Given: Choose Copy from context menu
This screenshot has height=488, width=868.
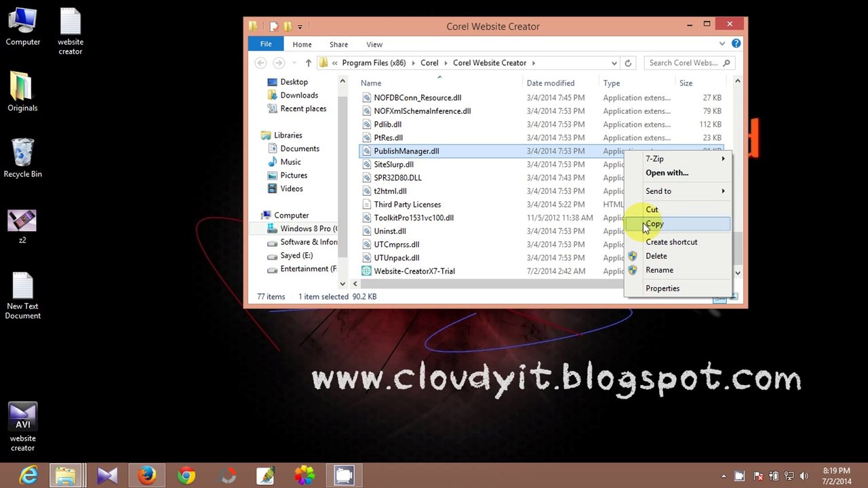Looking at the screenshot, I should tap(678, 224).
